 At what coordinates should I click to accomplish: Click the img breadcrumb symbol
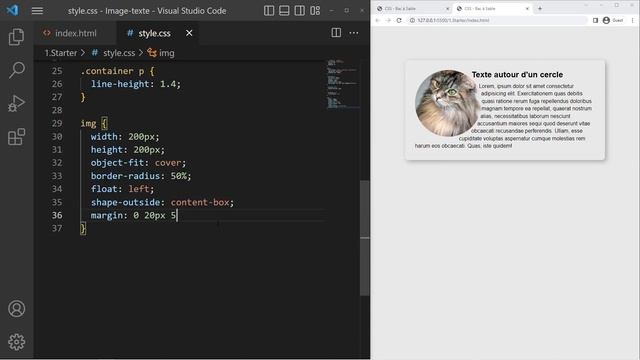point(161,53)
